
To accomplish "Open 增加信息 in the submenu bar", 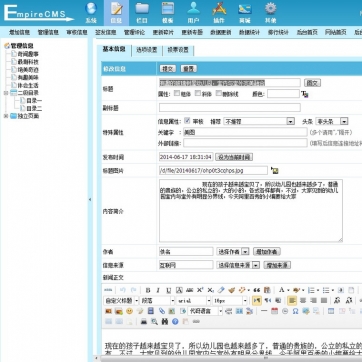I will coord(19,32).
